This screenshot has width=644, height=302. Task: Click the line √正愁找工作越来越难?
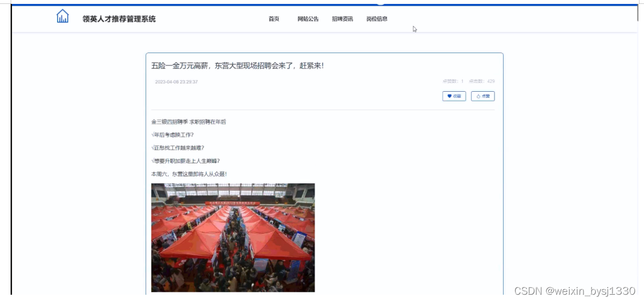pyautogui.click(x=177, y=148)
